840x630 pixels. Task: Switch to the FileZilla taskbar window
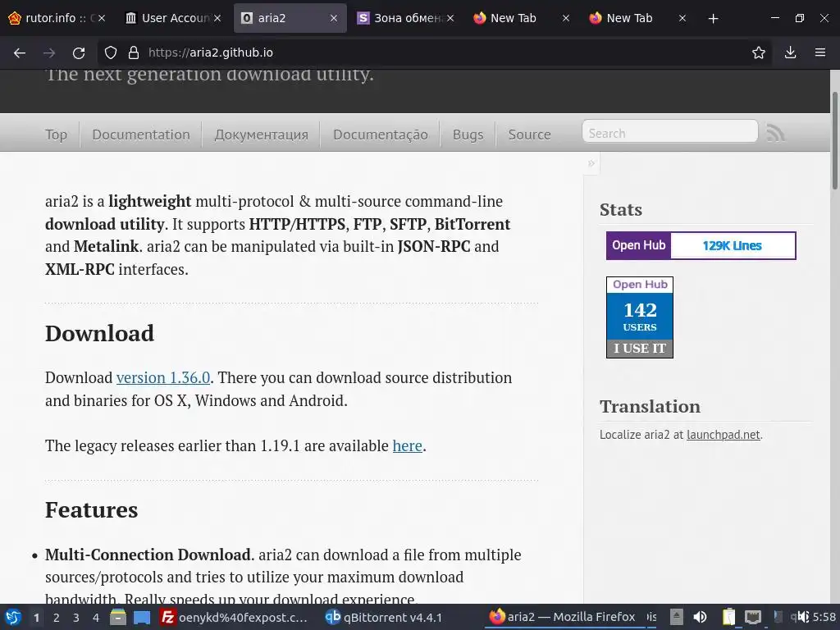(x=234, y=618)
